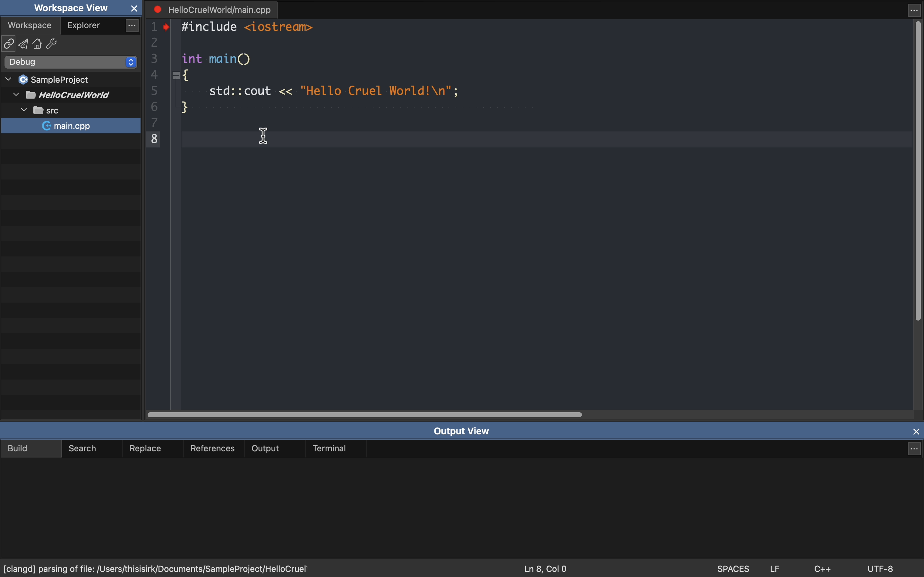
Task: Switch to the Explorer tab
Action: pyautogui.click(x=84, y=26)
